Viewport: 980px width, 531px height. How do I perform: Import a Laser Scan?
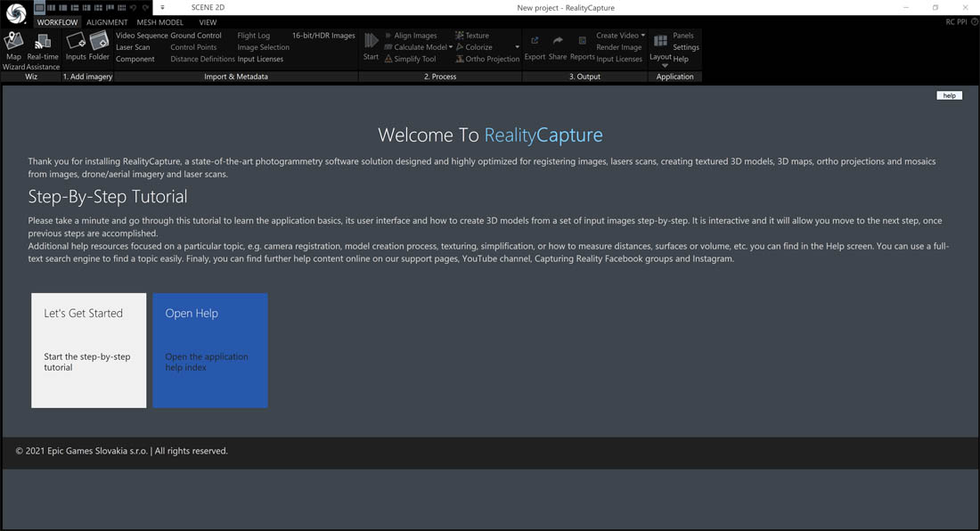click(x=133, y=47)
